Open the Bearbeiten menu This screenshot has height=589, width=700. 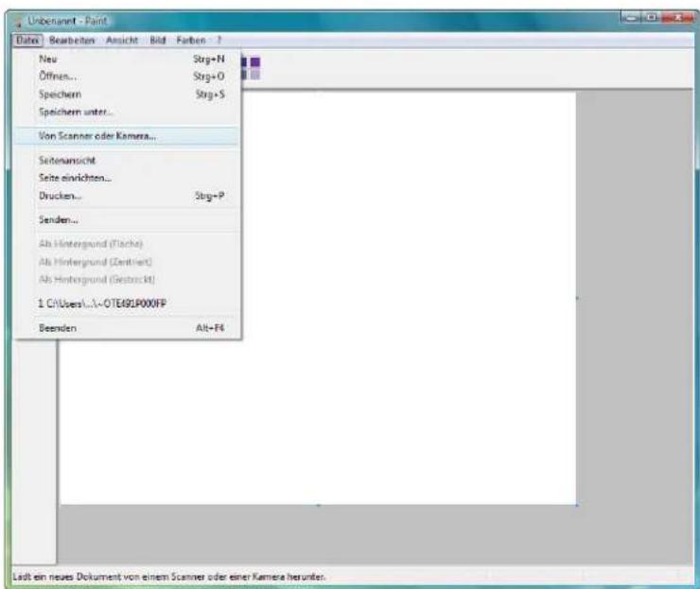tap(72, 40)
